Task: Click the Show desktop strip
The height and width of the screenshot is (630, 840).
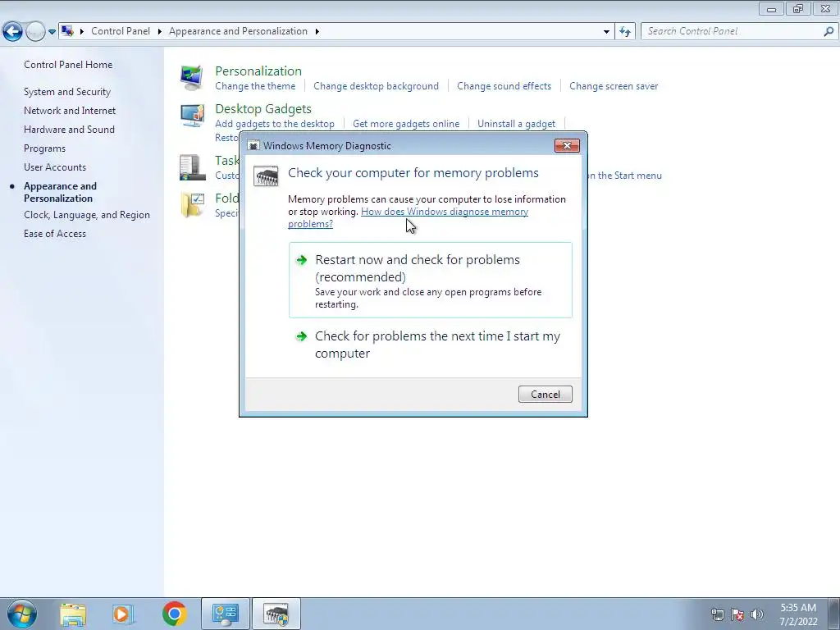Action: coord(834,614)
